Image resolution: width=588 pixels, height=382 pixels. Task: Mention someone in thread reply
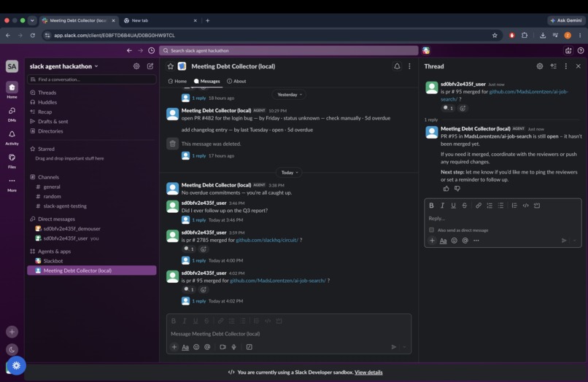pos(465,241)
